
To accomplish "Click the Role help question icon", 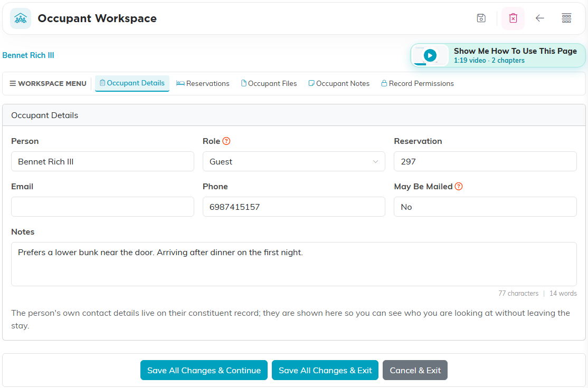I will tap(226, 141).
